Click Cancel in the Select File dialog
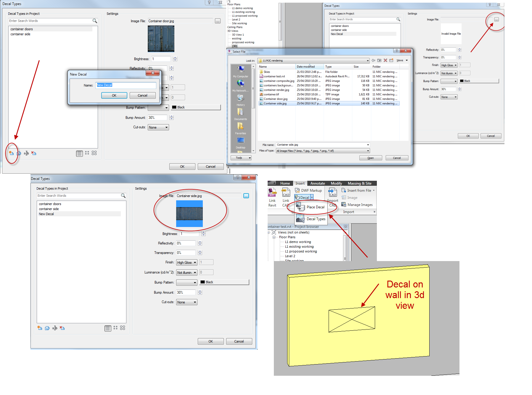The height and width of the screenshot is (395, 532). coord(397,158)
